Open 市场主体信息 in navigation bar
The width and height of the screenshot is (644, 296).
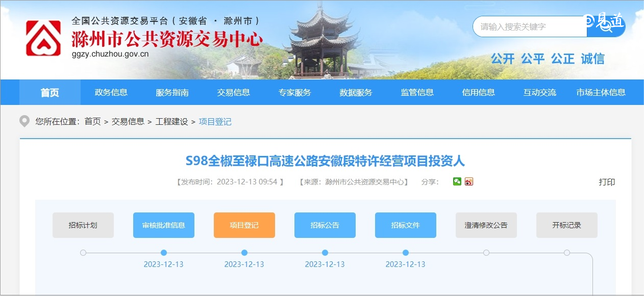601,92
